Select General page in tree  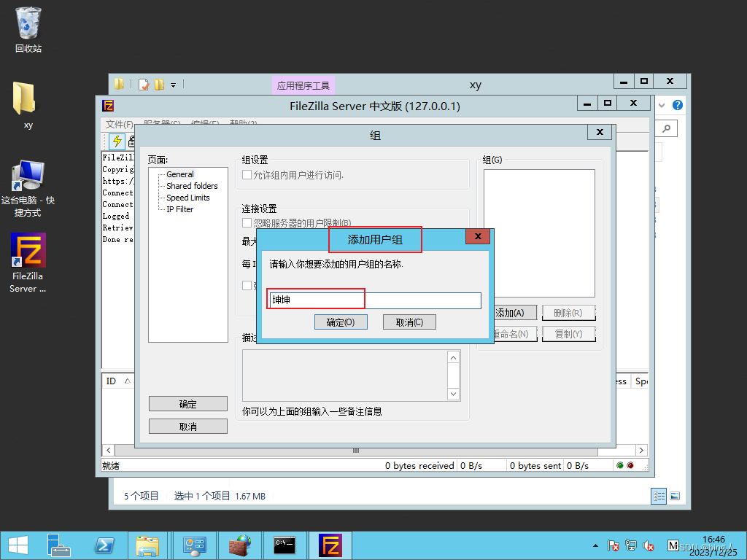pyautogui.click(x=179, y=174)
